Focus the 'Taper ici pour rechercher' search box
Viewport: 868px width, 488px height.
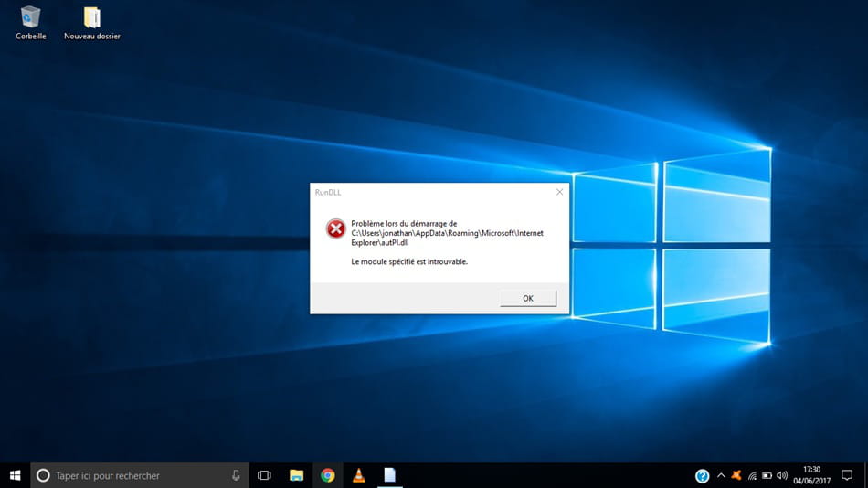pyautogui.click(x=140, y=475)
